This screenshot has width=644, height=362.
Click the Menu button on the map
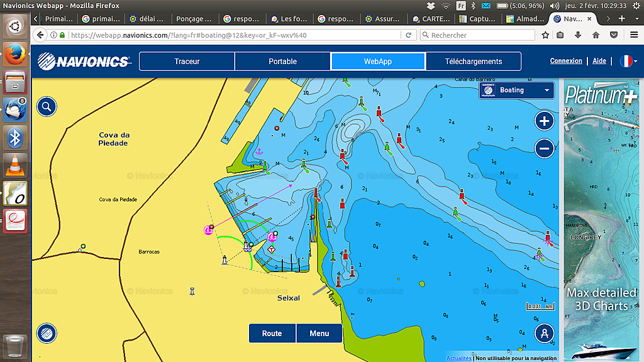pos(319,333)
